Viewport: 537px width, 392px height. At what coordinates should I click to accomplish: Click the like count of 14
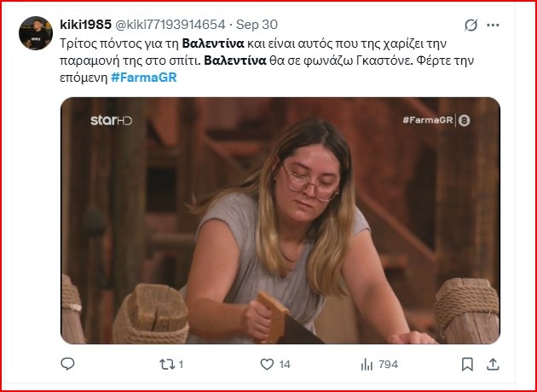pyautogui.click(x=285, y=365)
